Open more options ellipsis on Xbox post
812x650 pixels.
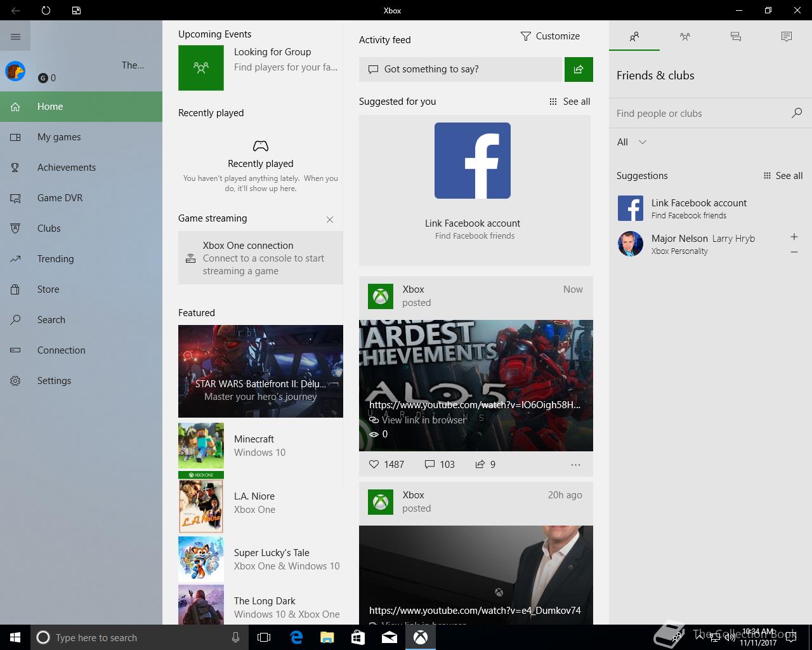click(x=575, y=465)
